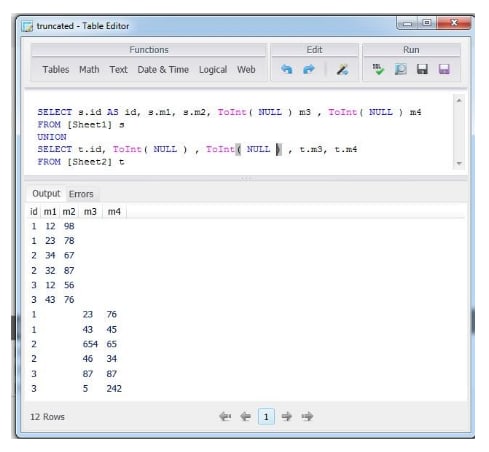Click [Sheet2] in the query text

(89, 162)
